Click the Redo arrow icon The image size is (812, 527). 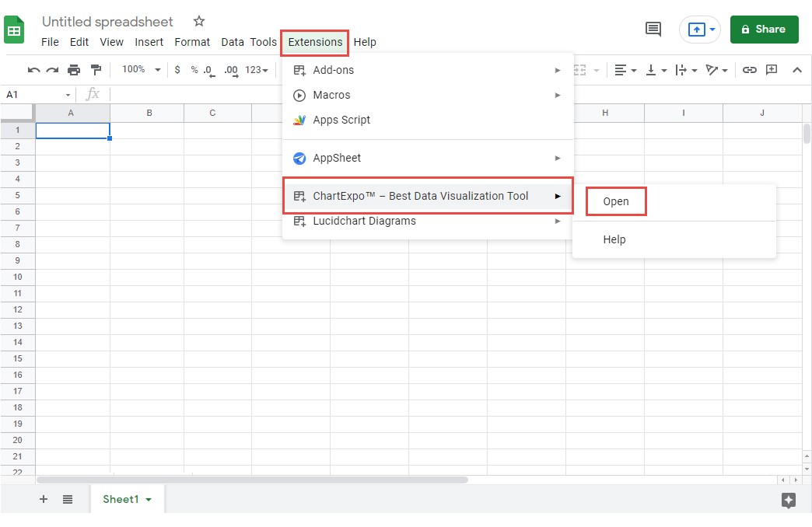pos(52,70)
